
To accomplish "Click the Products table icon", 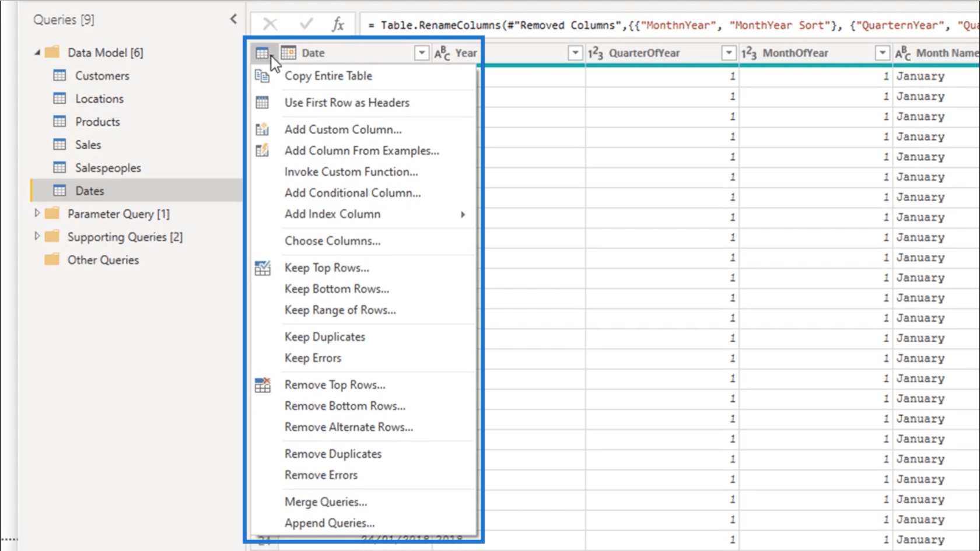I will coord(60,121).
